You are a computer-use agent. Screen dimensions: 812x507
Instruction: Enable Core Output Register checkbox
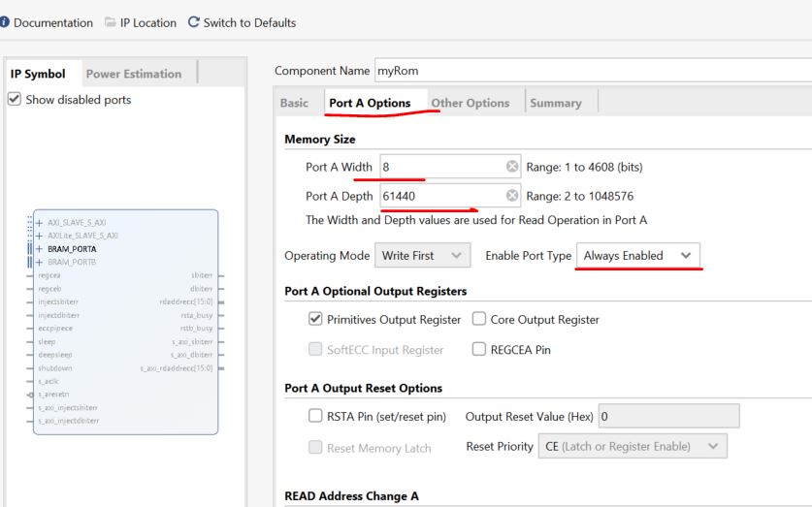point(478,319)
